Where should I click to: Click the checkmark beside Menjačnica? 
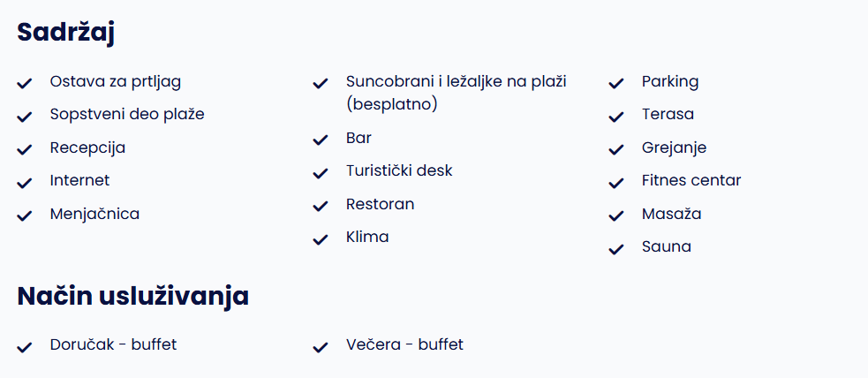point(24,216)
